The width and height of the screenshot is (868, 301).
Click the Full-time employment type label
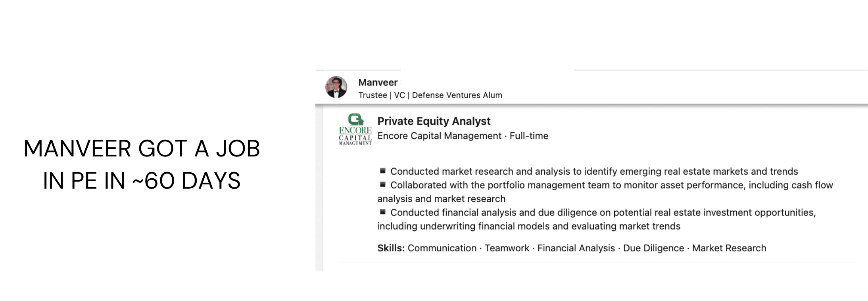(x=529, y=136)
